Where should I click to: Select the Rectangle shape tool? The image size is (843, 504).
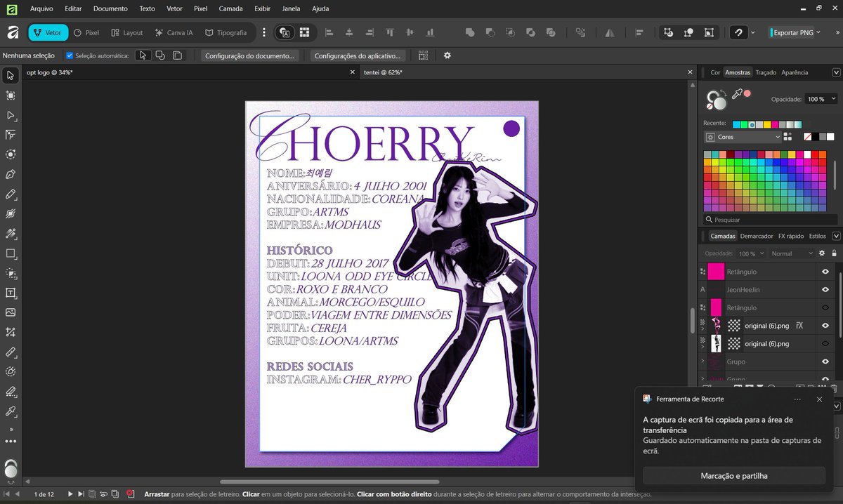[11, 253]
